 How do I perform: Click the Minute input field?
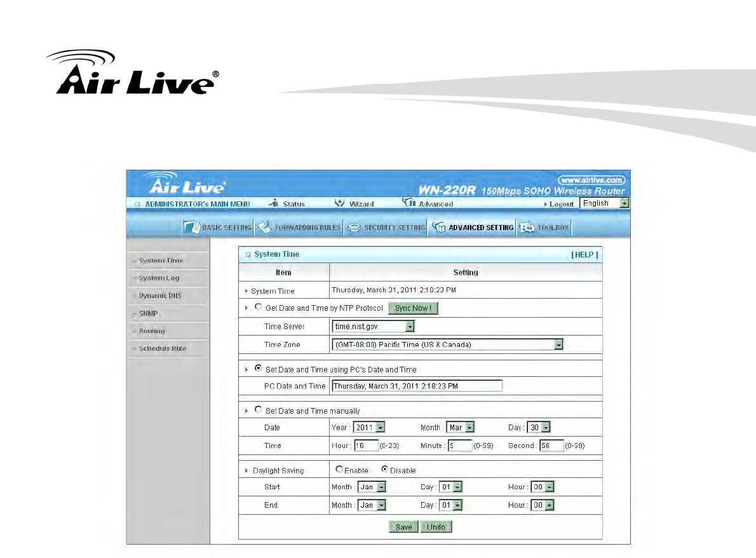pos(460,446)
